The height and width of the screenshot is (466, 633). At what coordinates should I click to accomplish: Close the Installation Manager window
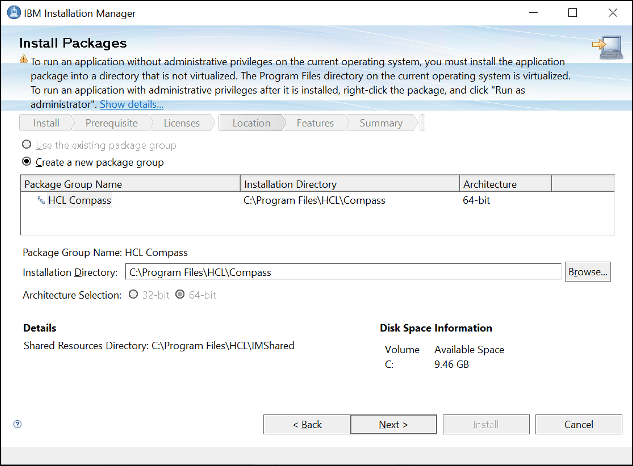(613, 13)
